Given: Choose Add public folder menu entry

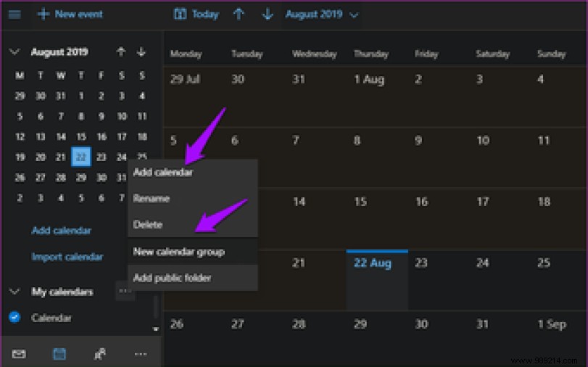Looking at the screenshot, I should tap(193, 278).
